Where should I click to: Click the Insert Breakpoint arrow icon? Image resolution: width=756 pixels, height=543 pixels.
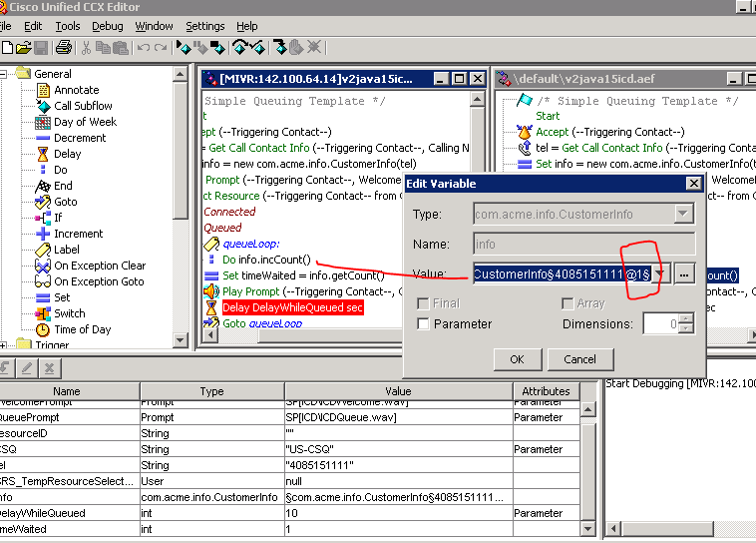point(279,47)
